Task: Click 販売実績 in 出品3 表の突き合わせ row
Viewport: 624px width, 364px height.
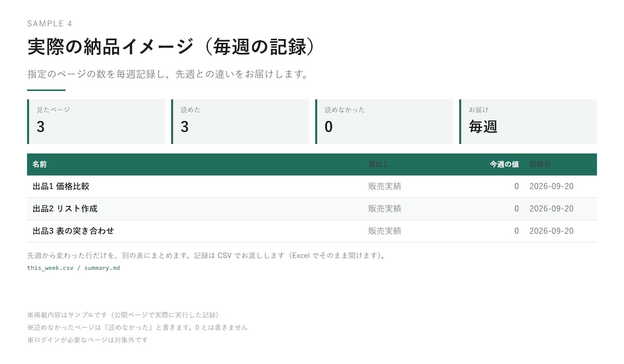Action: point(385,231)
